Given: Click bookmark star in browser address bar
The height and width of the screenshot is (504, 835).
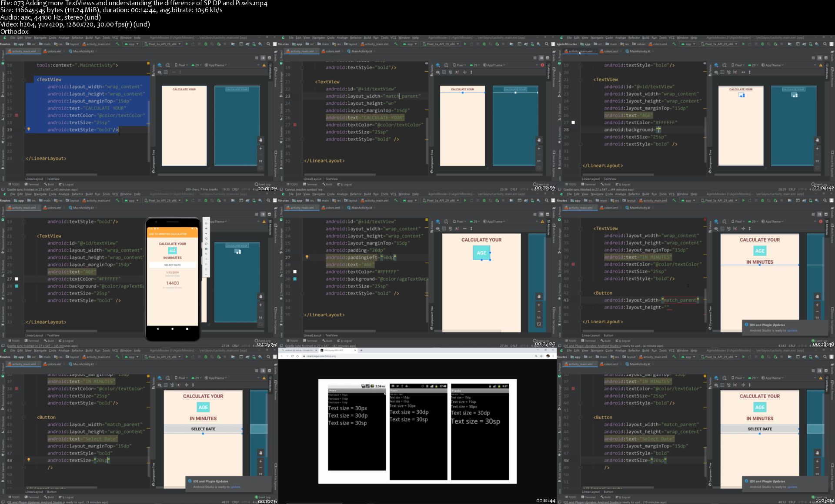Looking at the screenshot, I should pyautogui.click(x=541, y=356).
